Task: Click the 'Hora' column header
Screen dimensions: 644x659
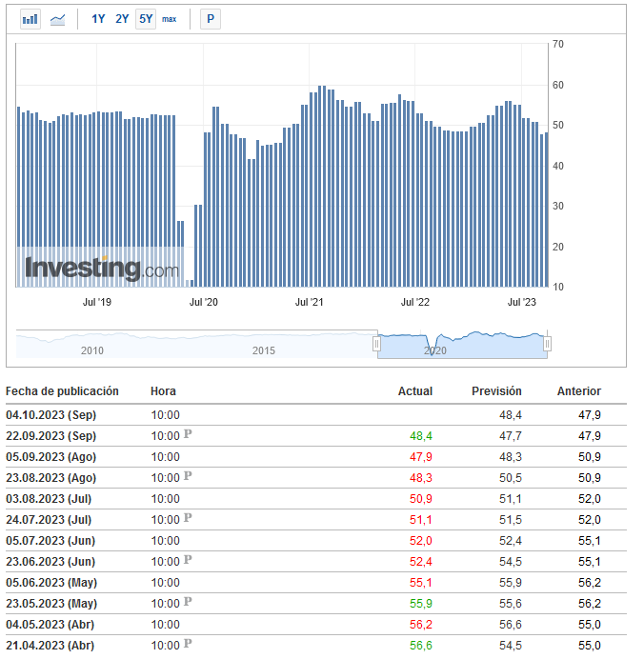Action: 163,391
